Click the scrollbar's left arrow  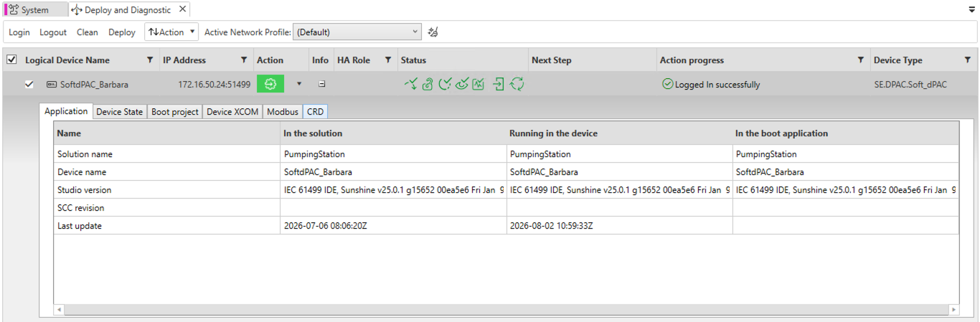pos(59,310)
